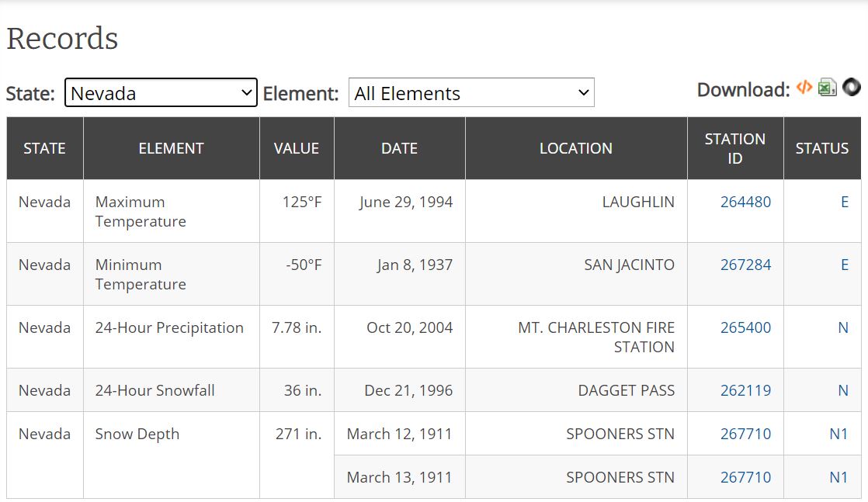Viewport: 868px width, 502px height.
Task: Open station ID 267284 link
Action: pyautogui.click(x=745, y=265)
